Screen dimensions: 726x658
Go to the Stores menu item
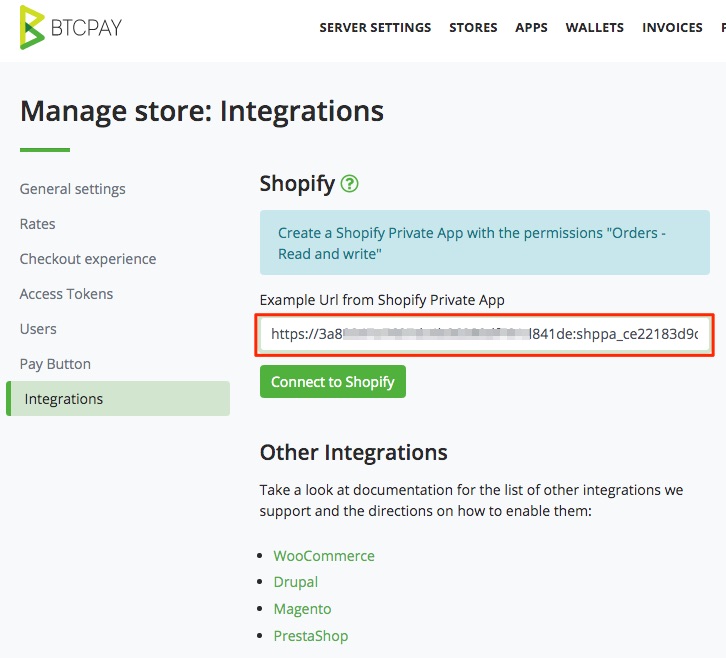click(x=473, y=27)
